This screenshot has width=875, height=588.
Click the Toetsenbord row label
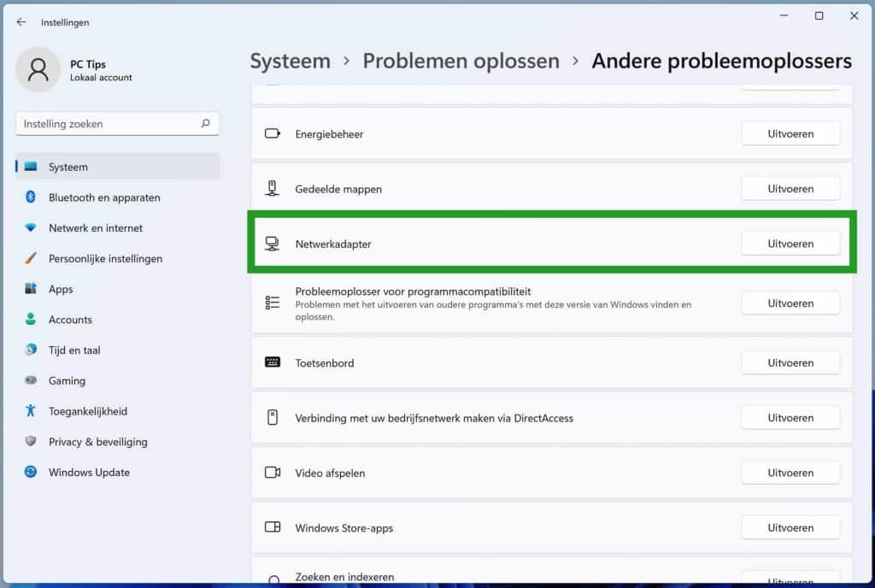[324, 363]
